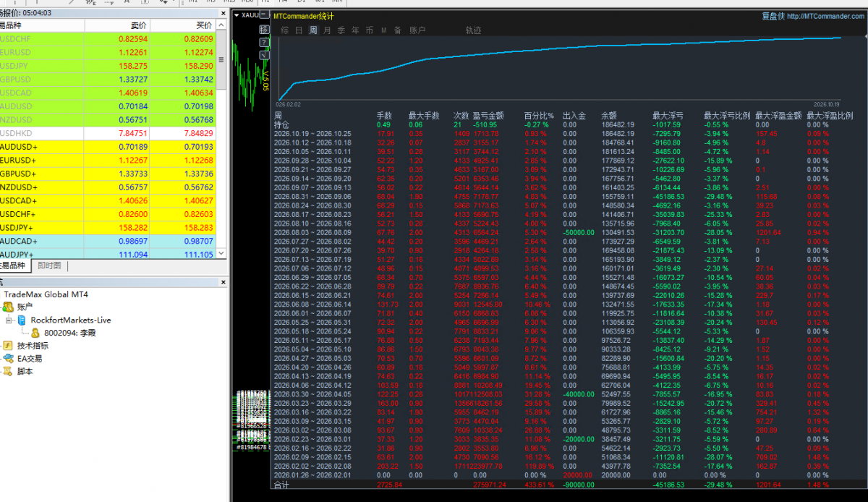This screenshot has width=868, height=502.
Task: Open the XAUUSD chart dropdown arrow
Action: (236, 14)
